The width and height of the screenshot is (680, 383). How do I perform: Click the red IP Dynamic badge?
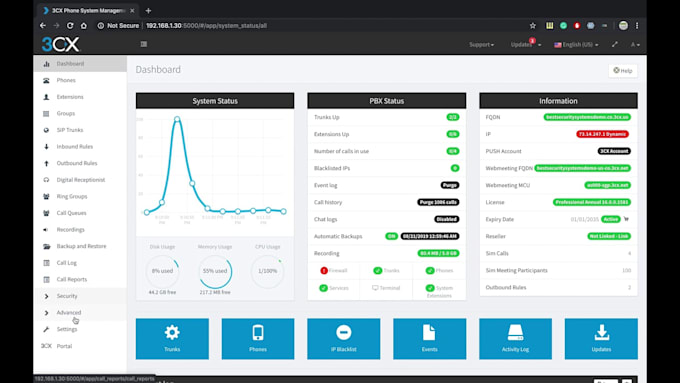click(x=602, y=134)
